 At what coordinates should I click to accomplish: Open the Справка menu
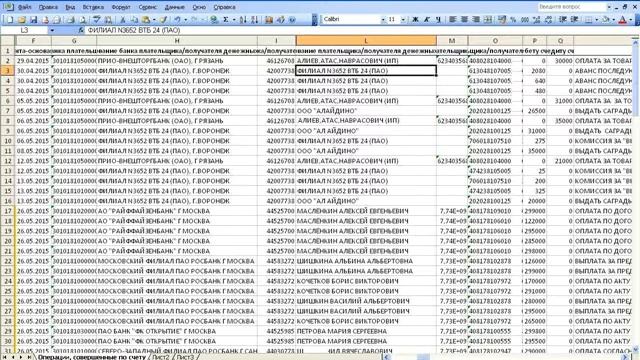point(224,7)
